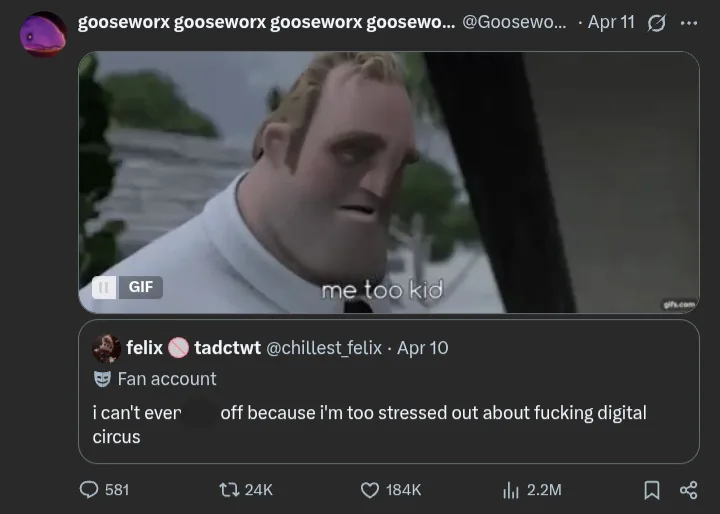The width and height of the screenshot is (720, 514).
Task: Click the Fan account label
Action: click(167, 379)
